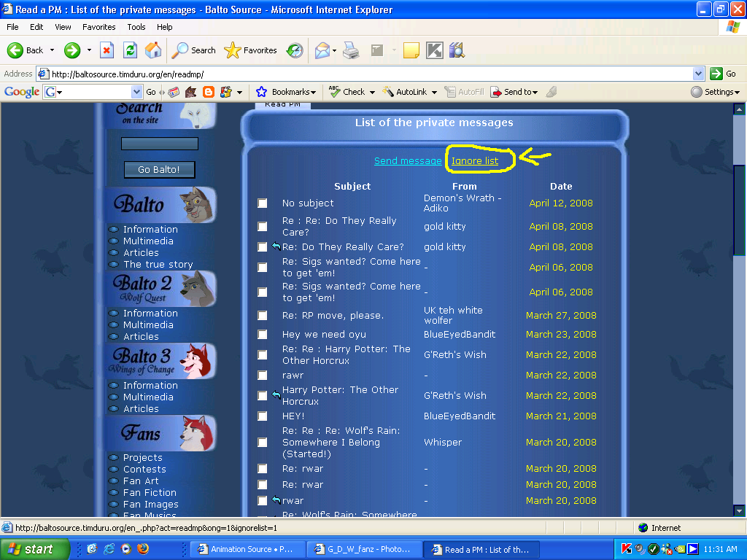Open the Help menu
The height and width of the screenshot is (560, 747).
point(164,27)
